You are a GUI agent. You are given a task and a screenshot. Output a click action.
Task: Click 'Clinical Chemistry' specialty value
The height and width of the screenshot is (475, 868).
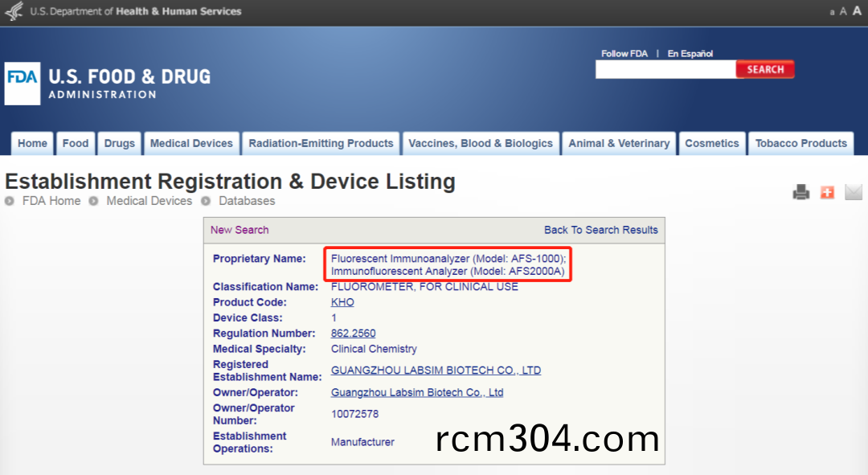coord(374,349)
